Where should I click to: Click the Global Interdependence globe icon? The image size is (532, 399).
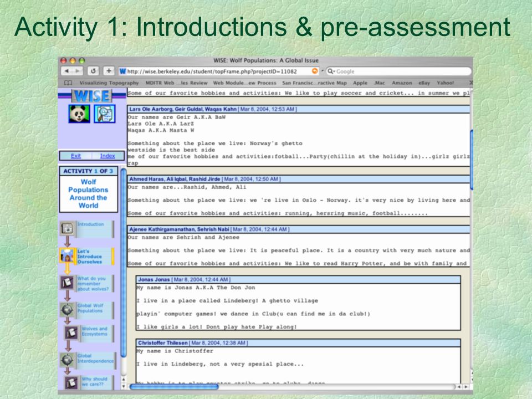[67, 360]
